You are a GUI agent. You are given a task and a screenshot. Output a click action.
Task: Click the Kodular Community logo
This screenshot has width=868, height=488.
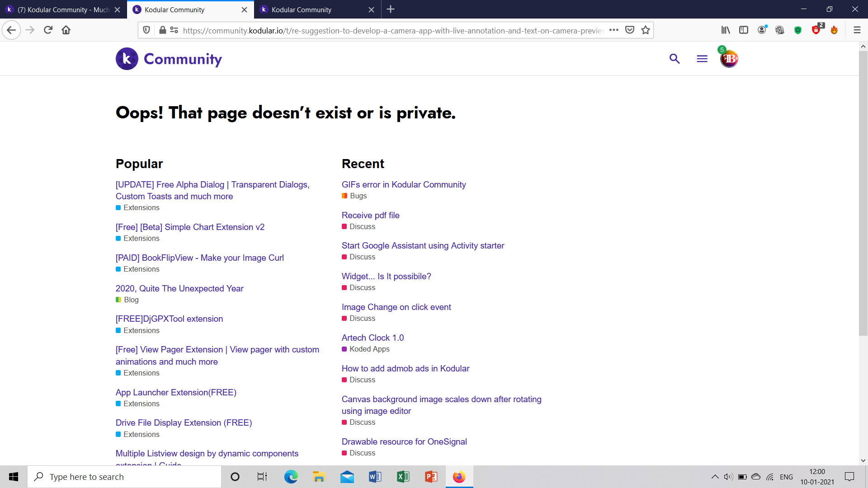pos(169,59)
